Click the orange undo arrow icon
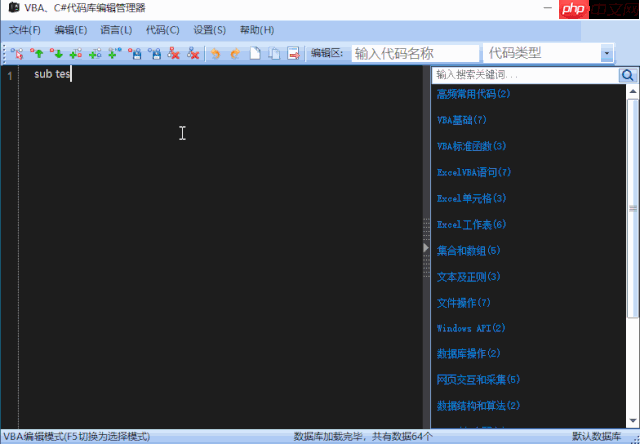 (x=216, y=53)
